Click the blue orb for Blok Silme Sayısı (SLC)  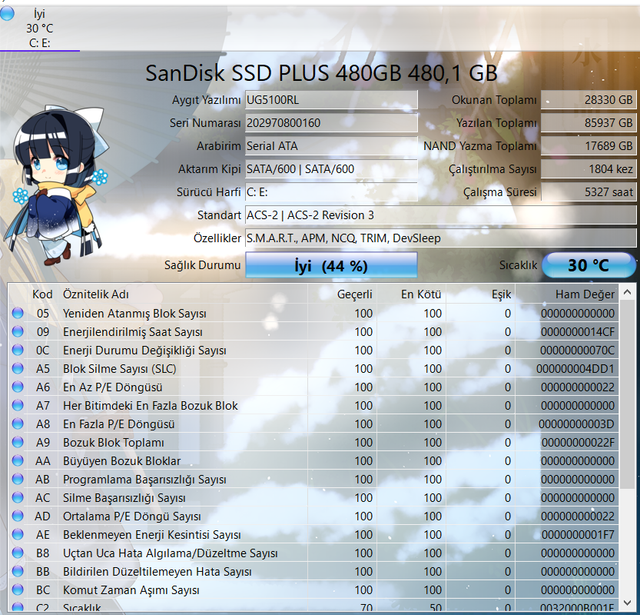(17, 369)
